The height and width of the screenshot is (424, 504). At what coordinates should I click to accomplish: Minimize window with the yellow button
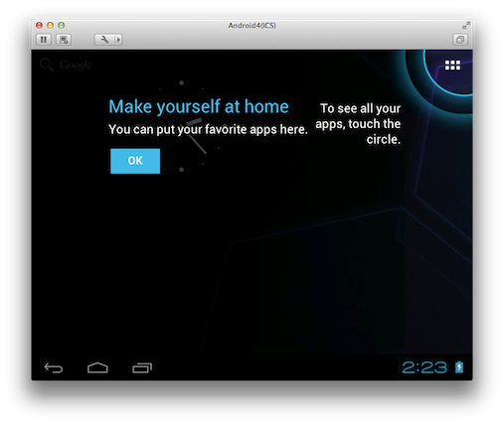click(x=50, y=25)
